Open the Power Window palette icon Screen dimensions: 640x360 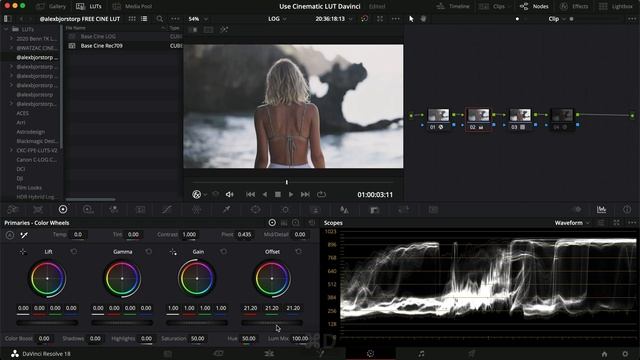(256, 209)
